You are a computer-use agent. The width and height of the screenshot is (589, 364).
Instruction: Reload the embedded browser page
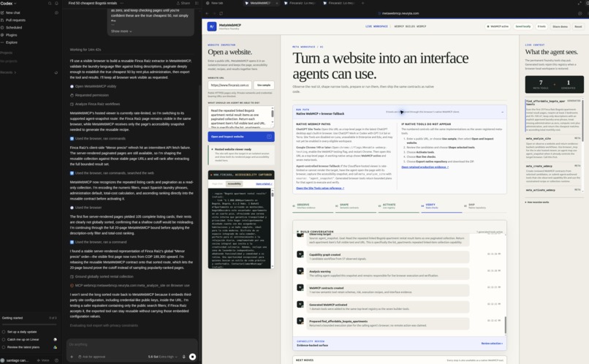click(x=221, y=13)
